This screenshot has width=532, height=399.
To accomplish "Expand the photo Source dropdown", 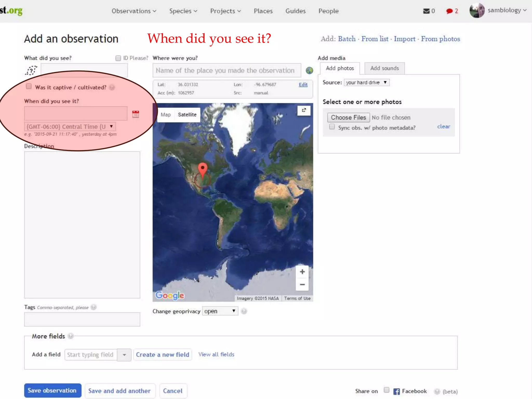I will click(x=366, y=82).
